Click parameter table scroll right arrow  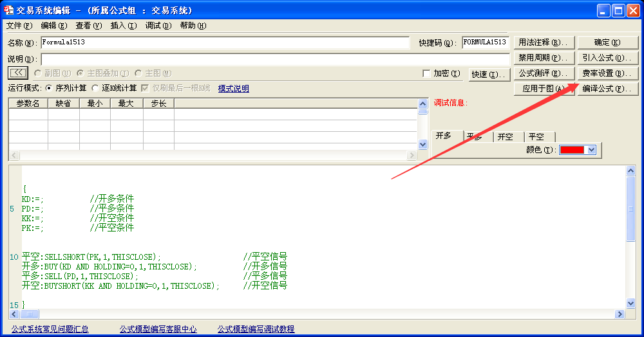point(412,155)
